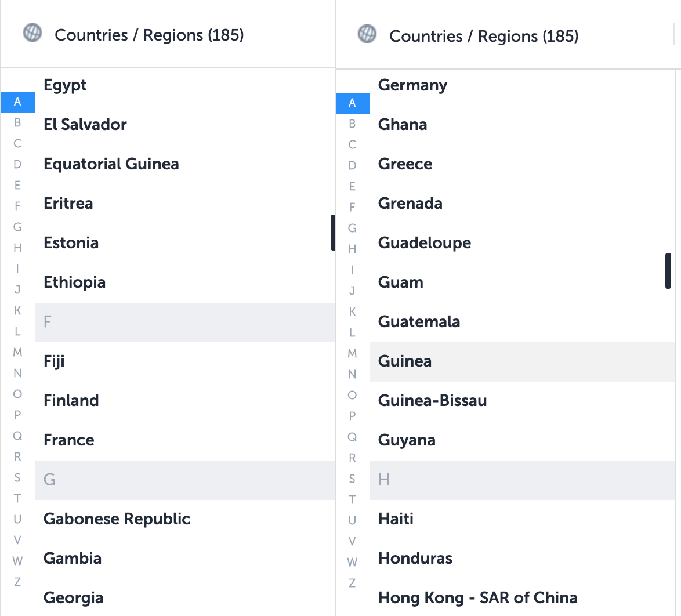Select letter H in the right alphabet index
This screenshot has height=616, width=681.
352,249
